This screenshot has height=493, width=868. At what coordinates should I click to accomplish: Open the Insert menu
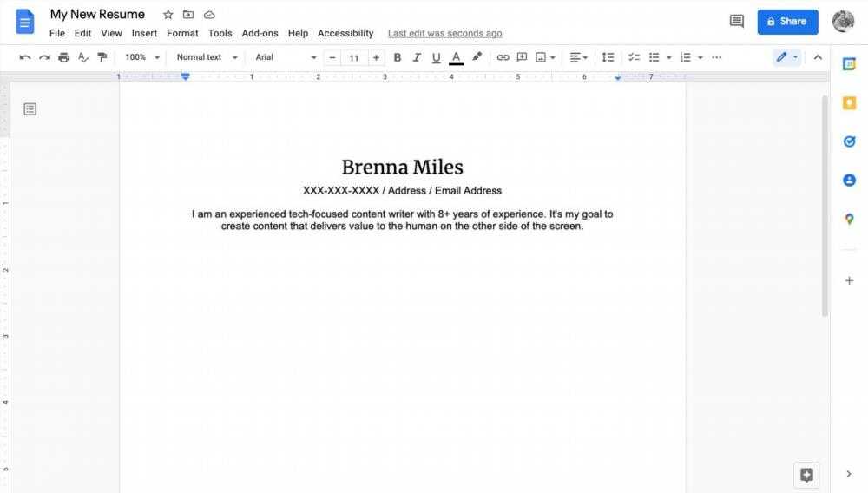[x=144, y=33]
